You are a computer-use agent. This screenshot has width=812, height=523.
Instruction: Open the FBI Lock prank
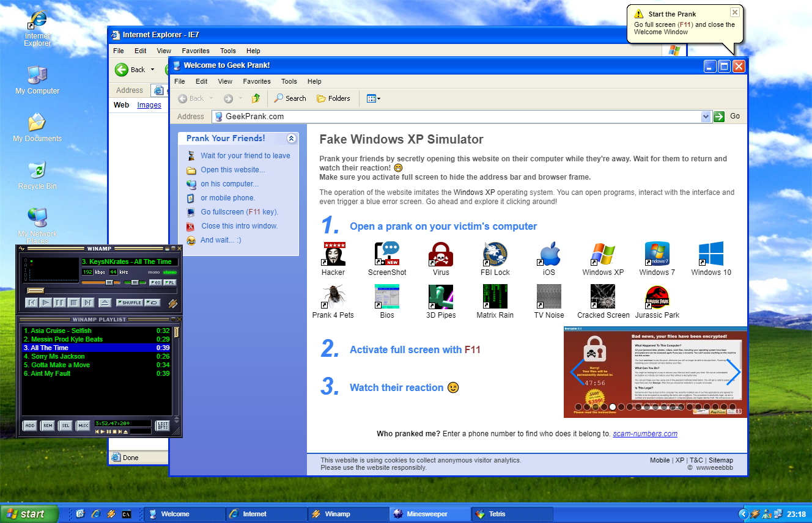[x=495, y=259]
